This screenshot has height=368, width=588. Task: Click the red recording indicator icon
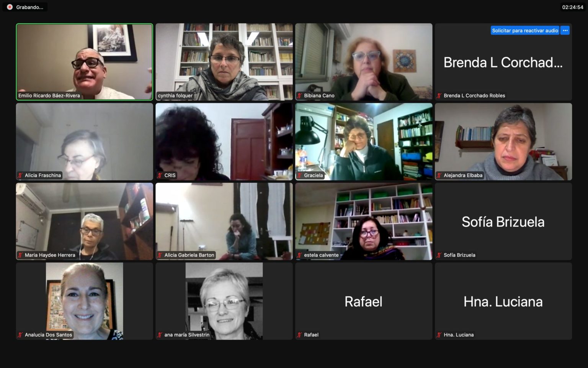pyautogui.click(x=10, y=7)
